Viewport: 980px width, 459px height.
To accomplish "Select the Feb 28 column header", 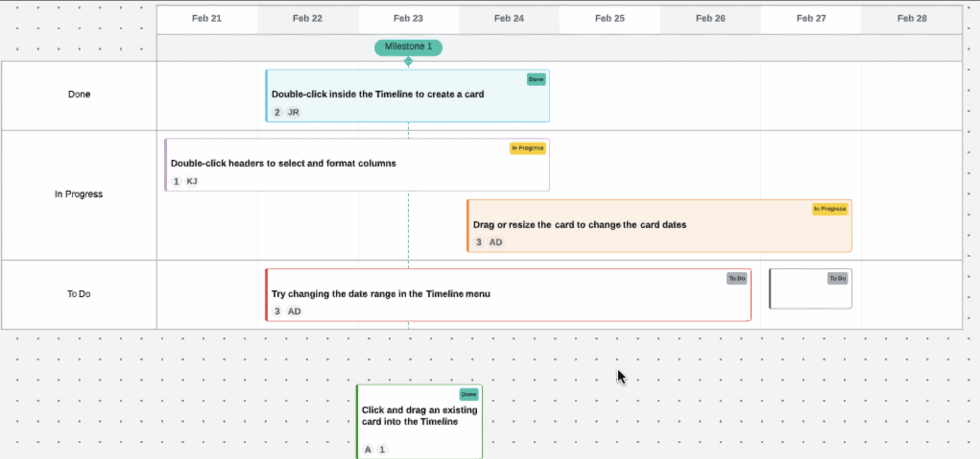I will (x=912, y=19).
